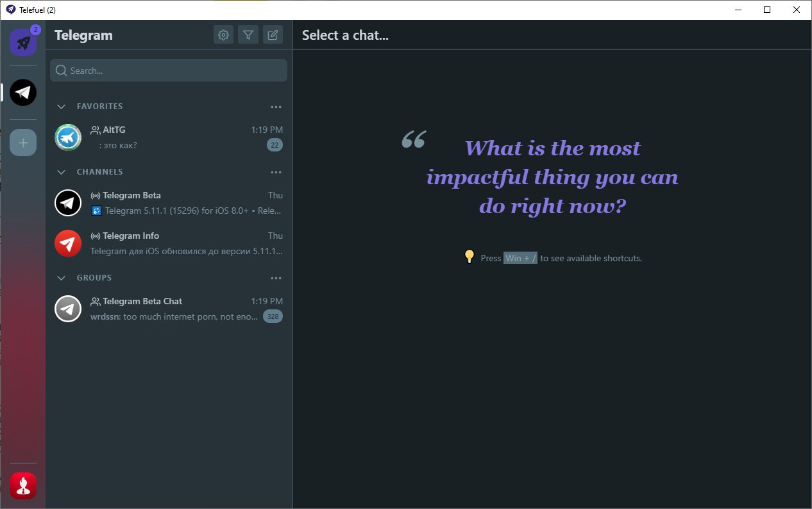Open the Telegram Beta Chat group
Screen dimensions: 812x509
tap(169, 309)
